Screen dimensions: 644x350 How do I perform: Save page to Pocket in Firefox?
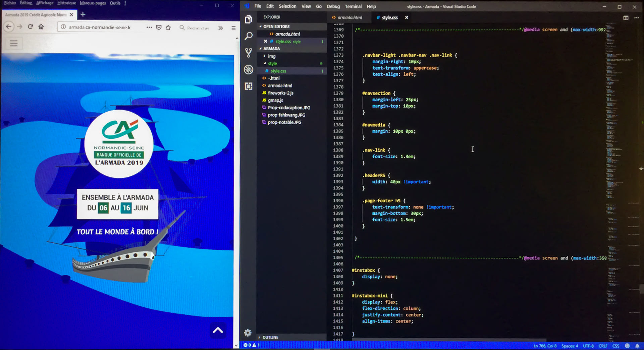[159, 27]
